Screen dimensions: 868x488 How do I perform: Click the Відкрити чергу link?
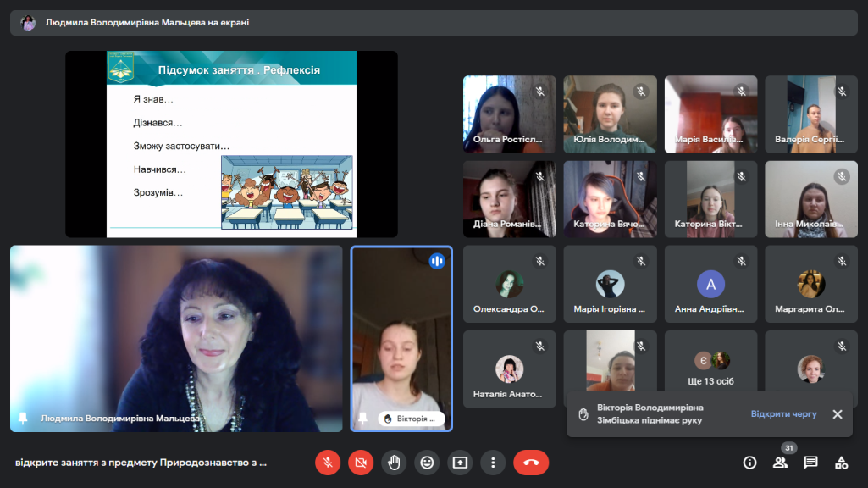click(x=783, y=413)
